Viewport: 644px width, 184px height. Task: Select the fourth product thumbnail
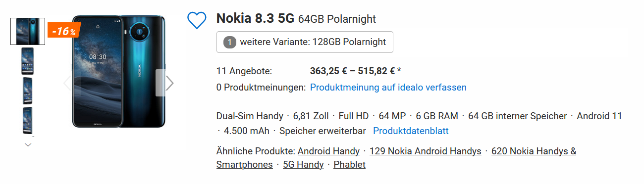click(x=28, y=120)
